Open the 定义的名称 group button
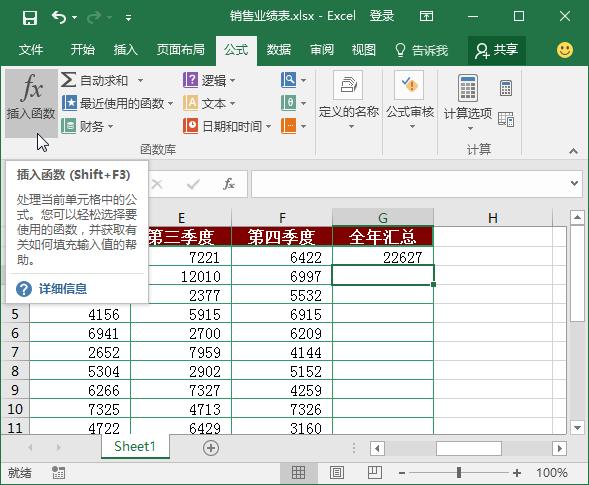 point(348,100)
